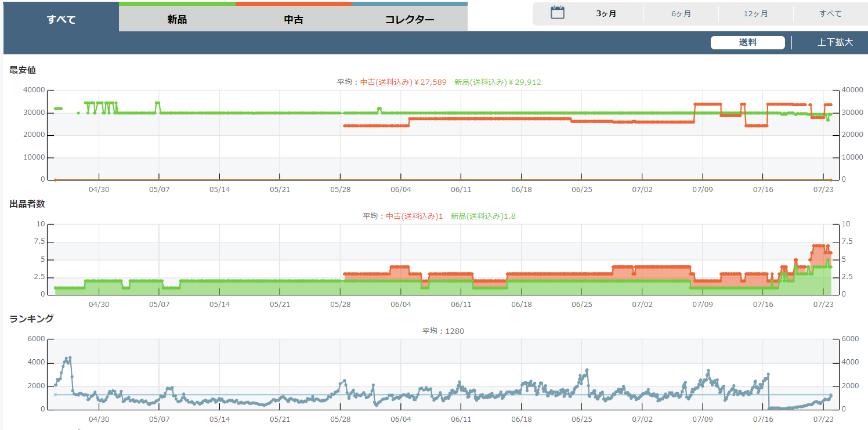Image resolution: width=868 pixels, height=430 pixels.
Task: Toggle 新品(送料込み) legend in 最安値 chart
Action: [497, 82]
